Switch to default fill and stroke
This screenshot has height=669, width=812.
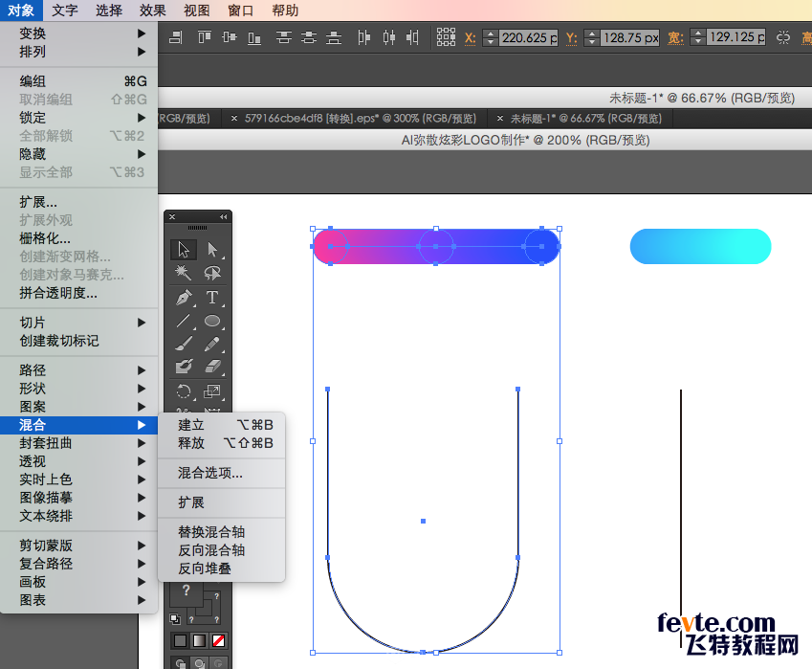[x=175, y=619]
